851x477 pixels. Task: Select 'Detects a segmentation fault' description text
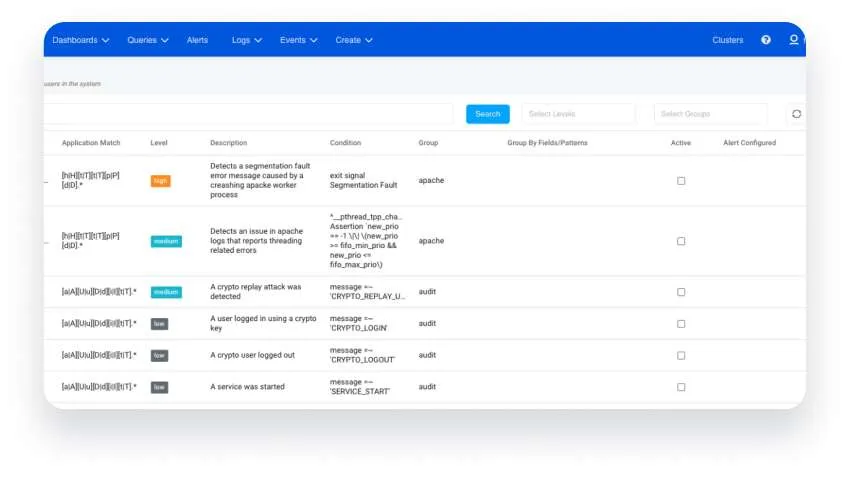point(260,180)
